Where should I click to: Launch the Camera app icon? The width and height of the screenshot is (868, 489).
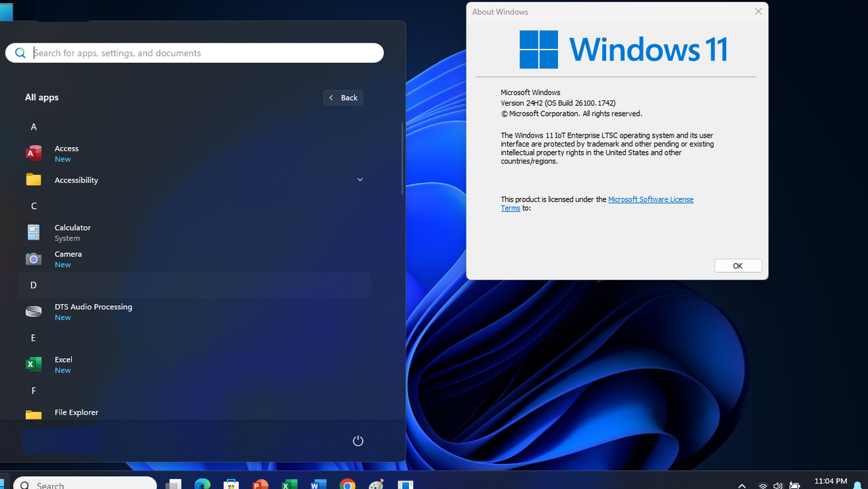click(33, 259)
